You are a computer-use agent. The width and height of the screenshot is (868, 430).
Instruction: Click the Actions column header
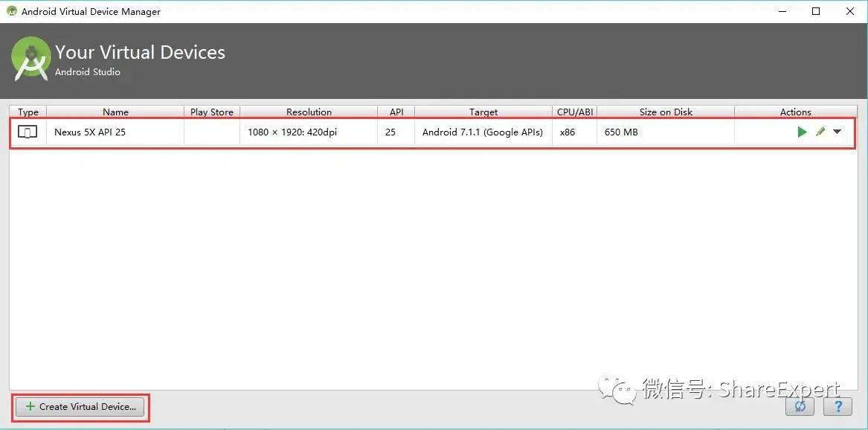click(796, 112)
